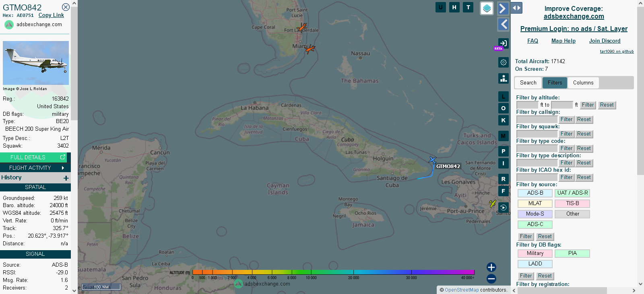Open the FAQ link
The width and height of the screenshot is (644, 294).
[533, 41]
